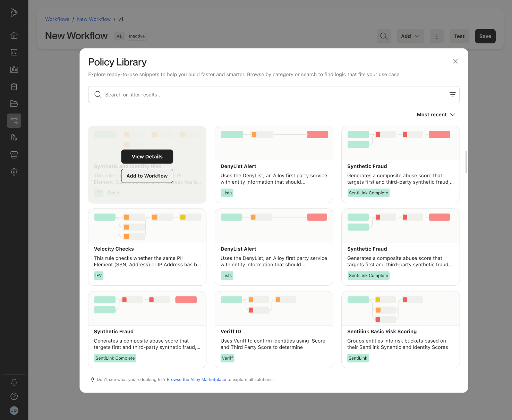Open the settings gear in sidebar

[14, 172]
